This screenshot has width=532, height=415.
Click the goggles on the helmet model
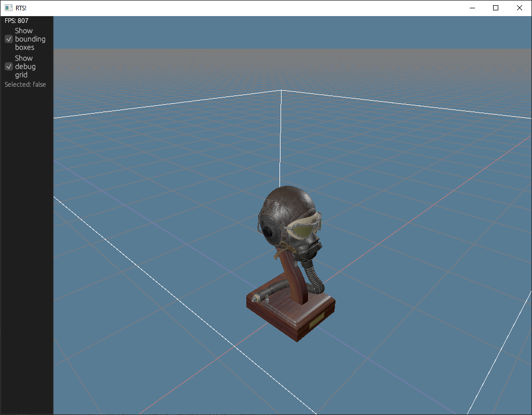coord(303,227)
